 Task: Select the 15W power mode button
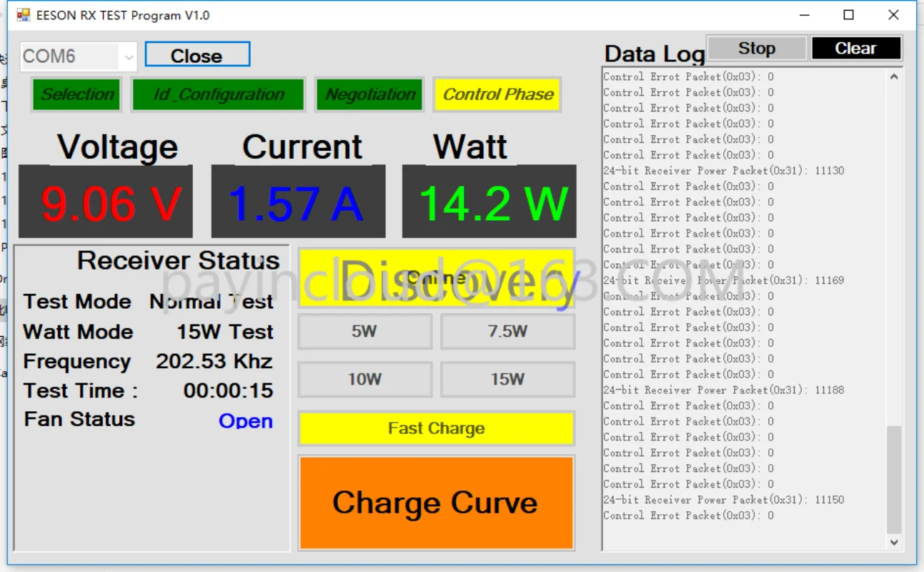(507, 380)
